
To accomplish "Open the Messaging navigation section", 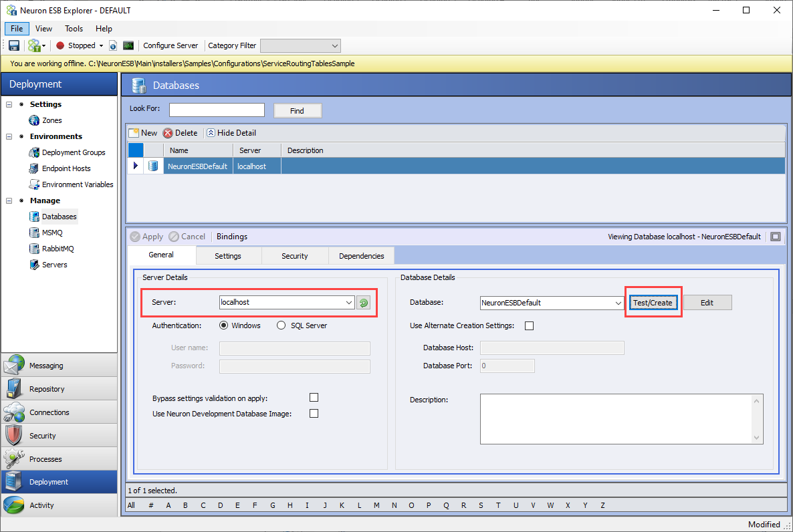I will (60, 365).
